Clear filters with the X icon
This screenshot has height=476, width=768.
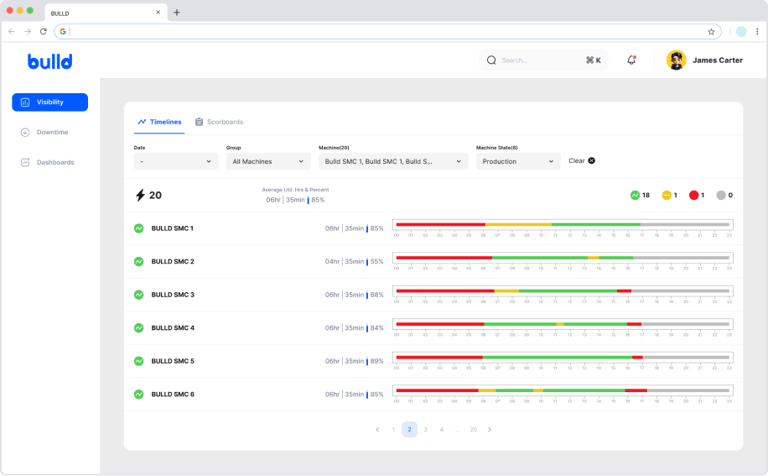pos(592,161)
